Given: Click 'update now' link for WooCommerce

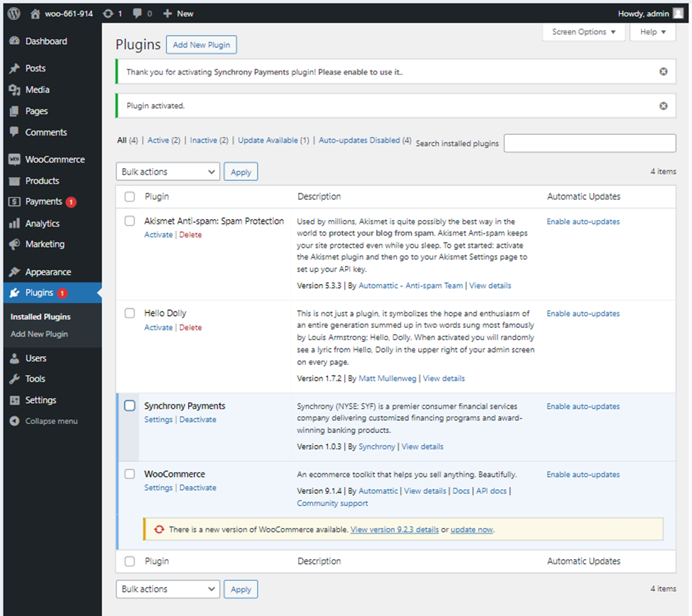Looking at the screenshot, I should [x=471, y=529].
